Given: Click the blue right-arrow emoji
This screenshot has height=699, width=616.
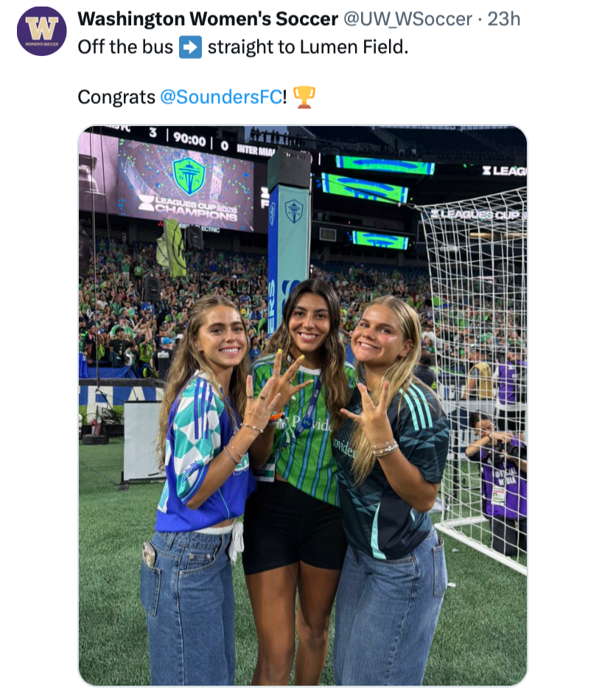Looking at the screenshot, I should (190, 47).
